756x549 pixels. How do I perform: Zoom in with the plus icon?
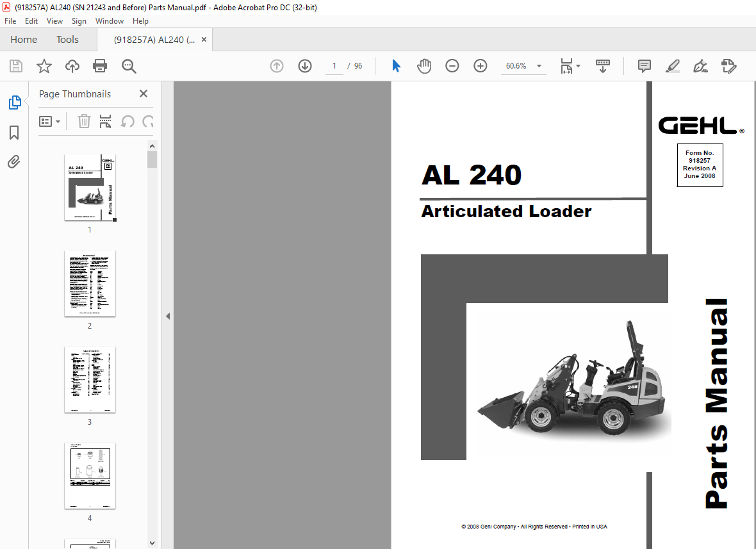point(481,66)
